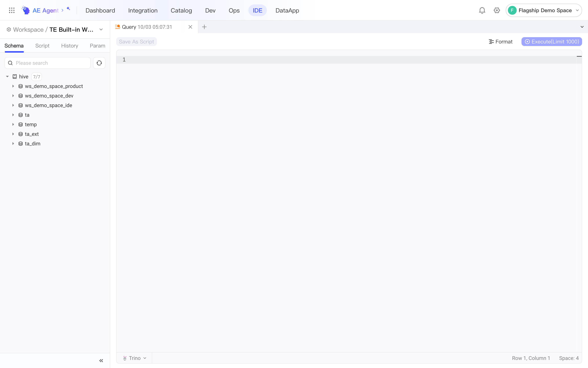Click the ta_dim database icon
The image size is (588, 368).
coord(21,144)
